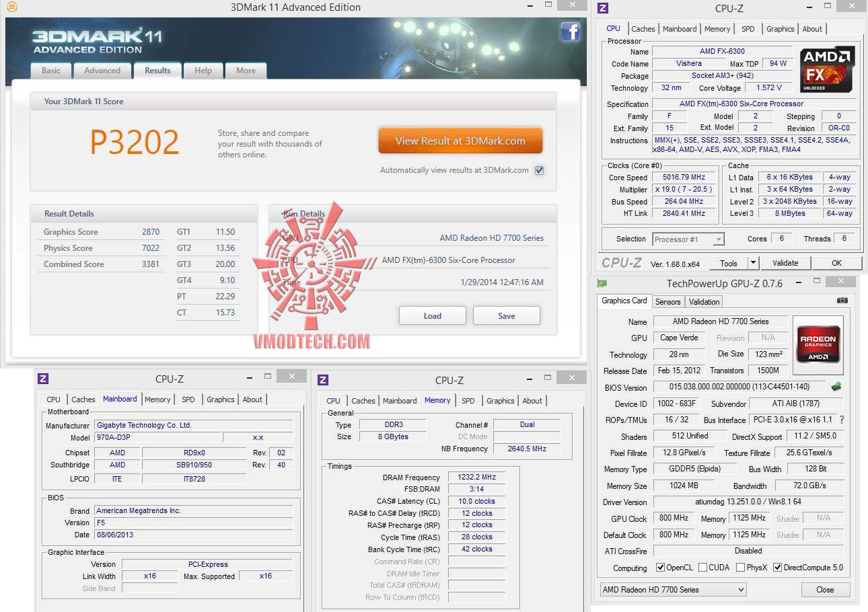Click the 3DMark 11 title bar app icon

coord(11,7)
